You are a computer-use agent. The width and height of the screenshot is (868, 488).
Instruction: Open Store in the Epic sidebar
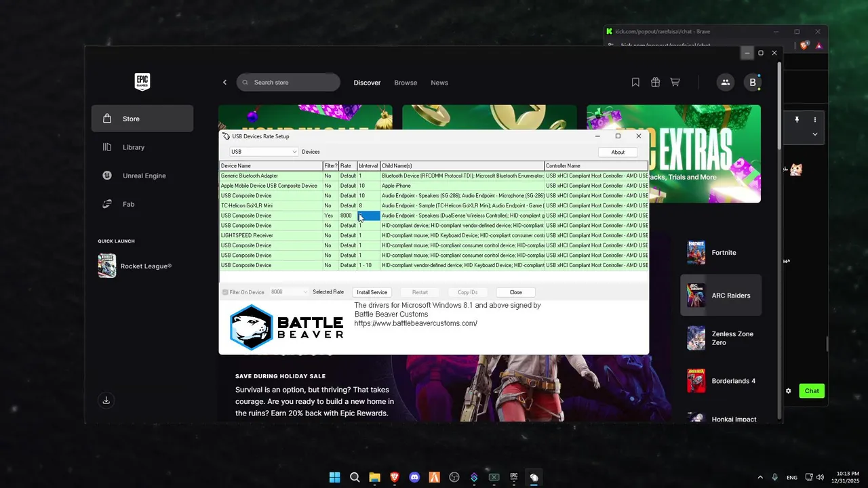[142, 119]
